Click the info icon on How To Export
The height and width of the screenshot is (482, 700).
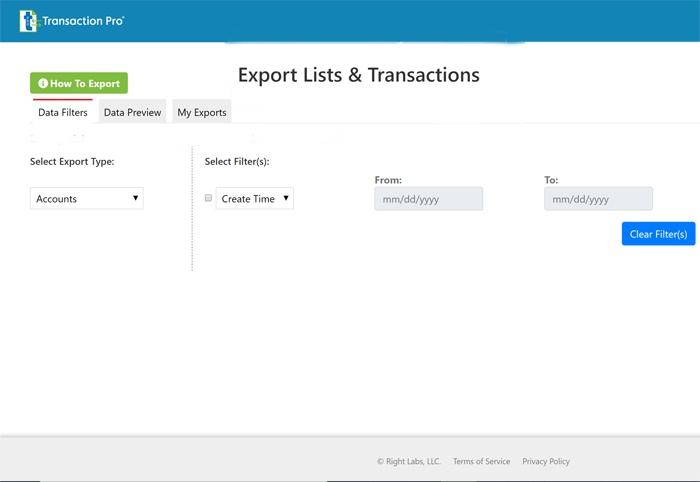(43, 84)
